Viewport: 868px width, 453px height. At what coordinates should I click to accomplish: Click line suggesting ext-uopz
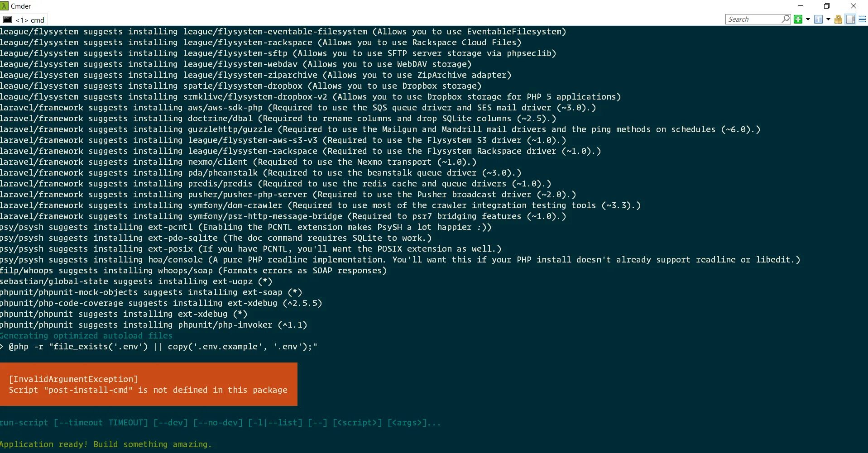tap(136, 281)
